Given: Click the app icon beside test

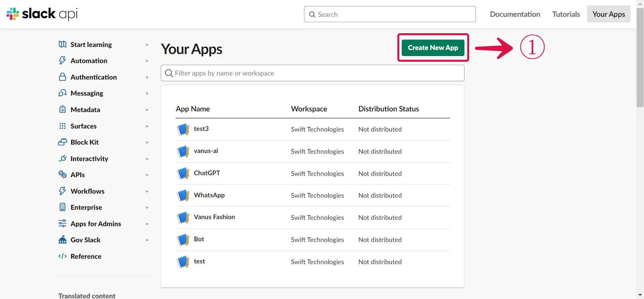Looking at the screenshot, I should pos(183,262).
